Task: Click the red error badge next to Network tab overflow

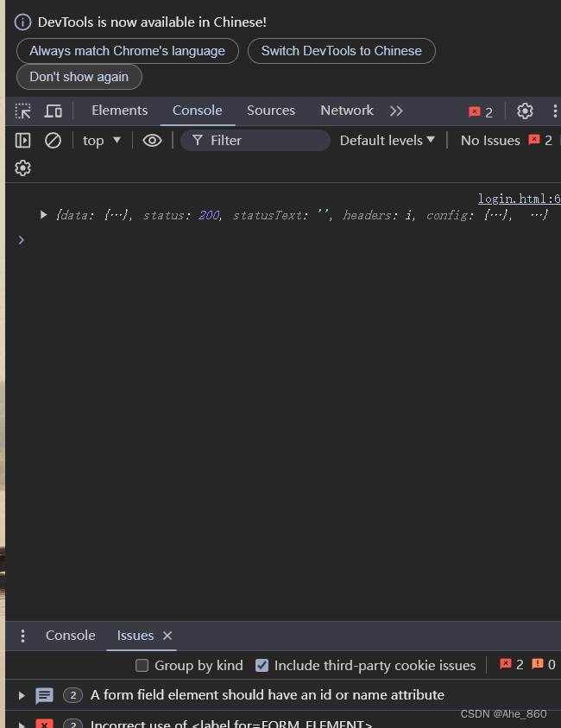Action: (x=480, y=112)
